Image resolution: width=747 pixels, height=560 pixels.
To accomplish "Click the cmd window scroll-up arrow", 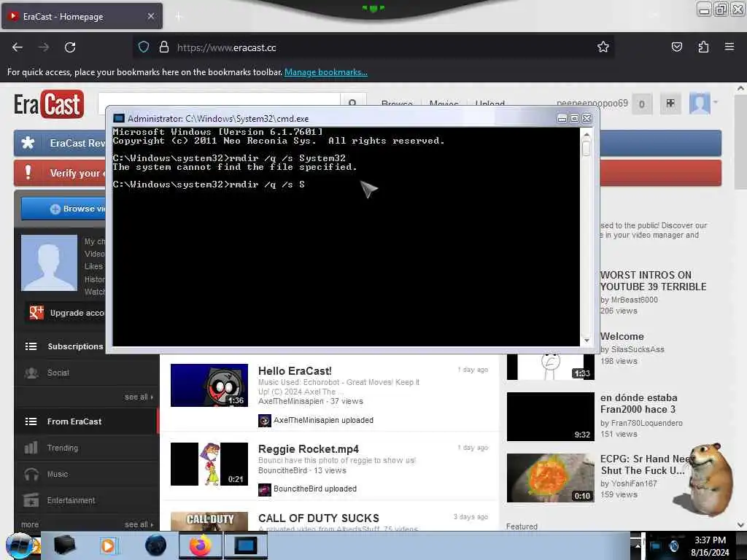I will coord(587,134).
